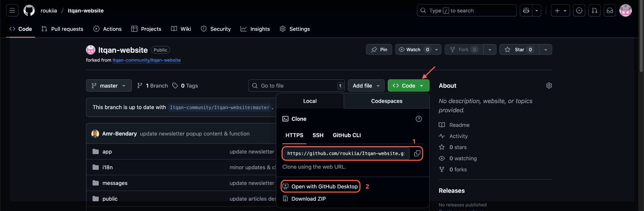Viewport: 644px width, 211px height.
Task: Open the star lists dropdown arrow
Action: pos(546,50)
